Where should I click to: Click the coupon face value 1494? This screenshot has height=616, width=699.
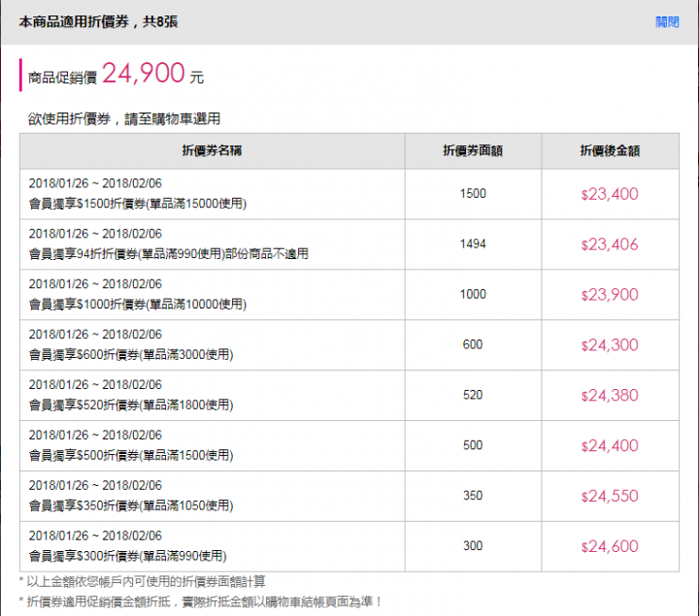473,244
